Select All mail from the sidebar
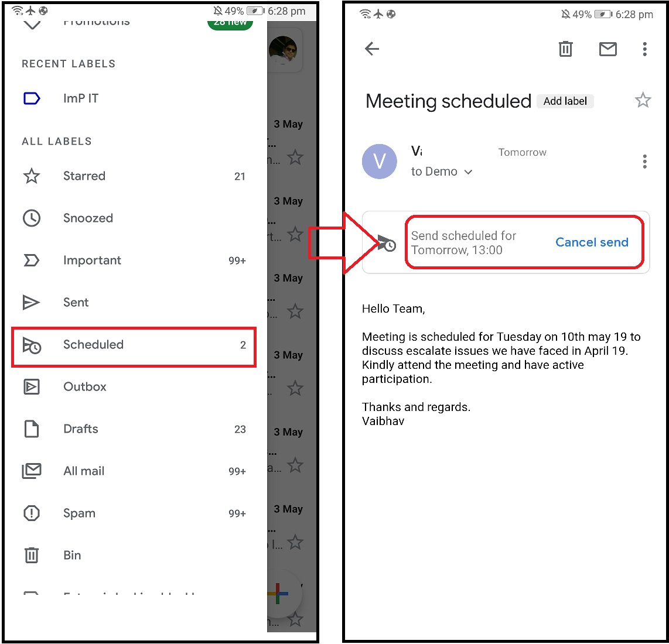669x644 pixels. point(32,471)
